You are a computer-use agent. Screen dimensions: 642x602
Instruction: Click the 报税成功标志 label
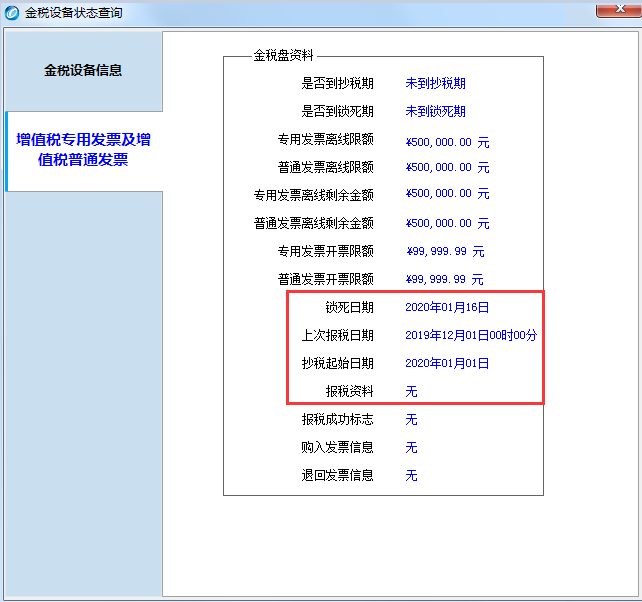[x=337, y=419]
